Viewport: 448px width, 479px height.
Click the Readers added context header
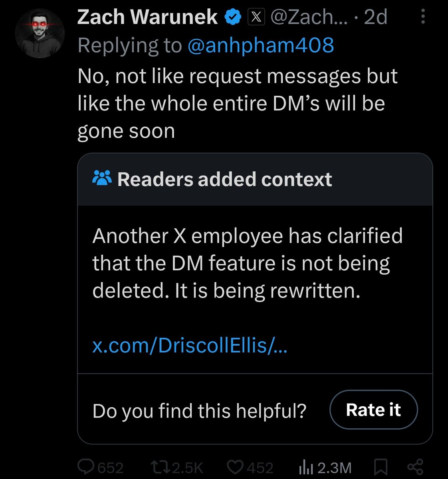(x=224, y=179)
